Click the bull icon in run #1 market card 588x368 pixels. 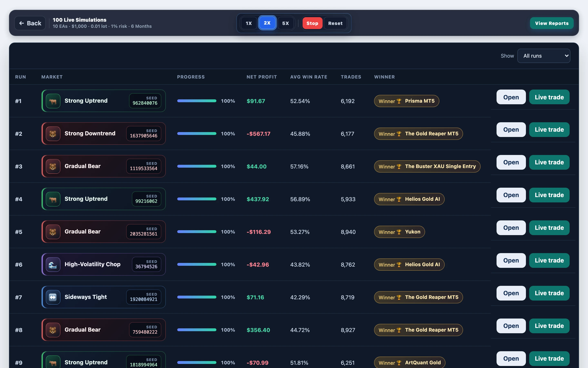coord(53,101)
